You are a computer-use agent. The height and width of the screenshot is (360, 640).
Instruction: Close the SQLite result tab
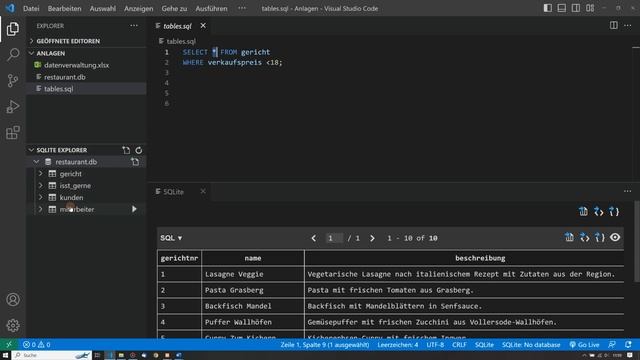coord(203,191)
